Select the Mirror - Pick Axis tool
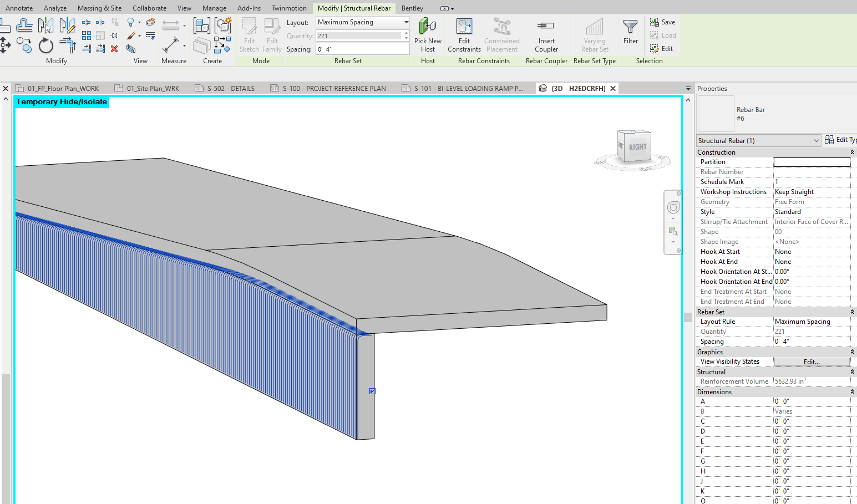The image size is (857, 504). (46, 26)
